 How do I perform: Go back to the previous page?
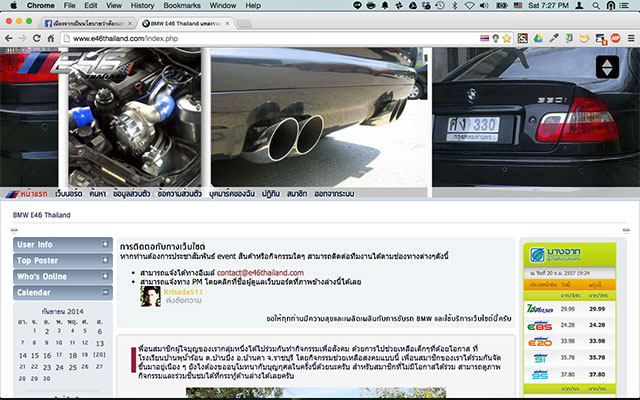tap(9, 38)
